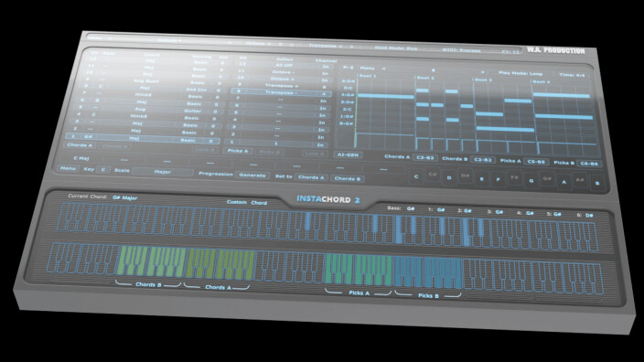Click Set to Chords B button
The width and height of the screenshot is (644, 362).
(347, 179)
